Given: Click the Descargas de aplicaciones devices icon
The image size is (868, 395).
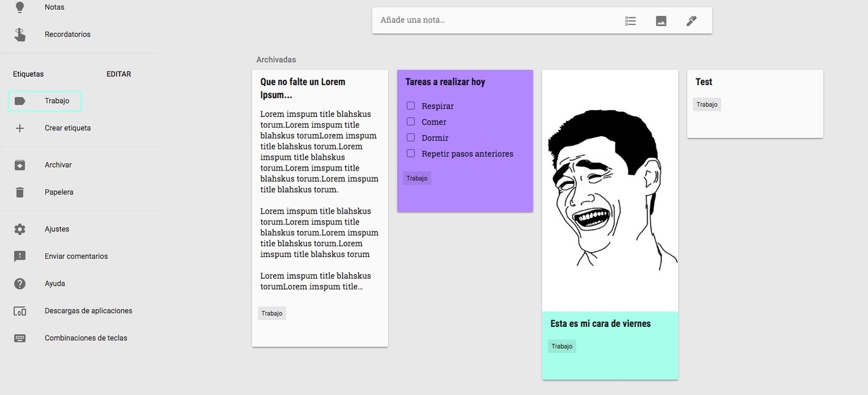Looking at the screenshot, I should [x=20, y=311].
